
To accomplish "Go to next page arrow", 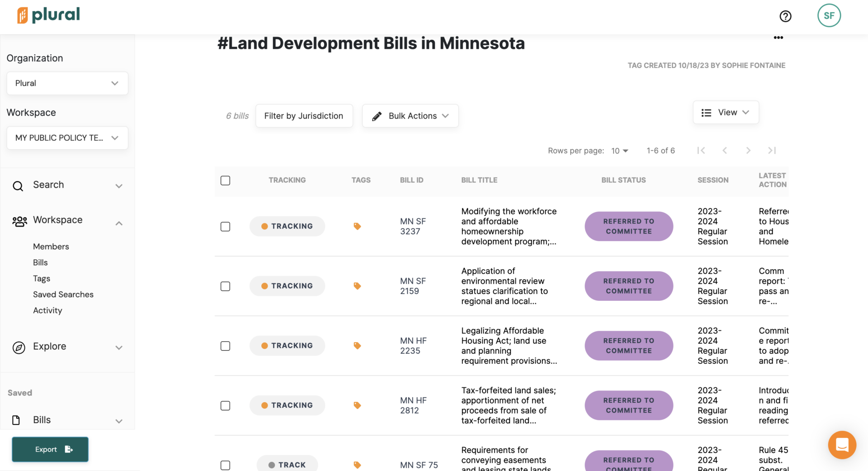I will [x=748, y=151].
